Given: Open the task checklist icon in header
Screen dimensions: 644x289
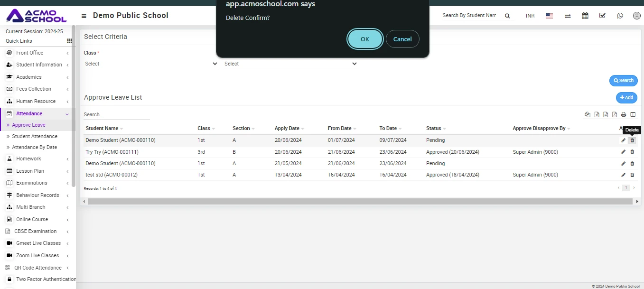Looking at the screenshot, I should click(602, 16).
